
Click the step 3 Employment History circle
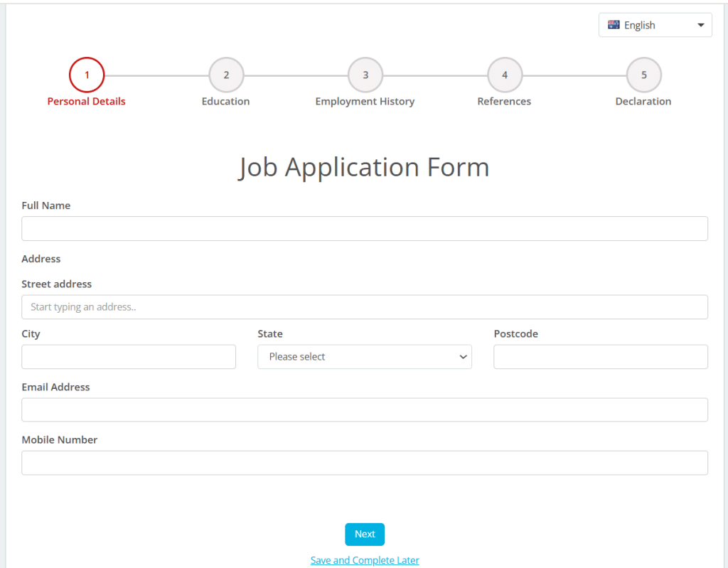coord(365,74)
